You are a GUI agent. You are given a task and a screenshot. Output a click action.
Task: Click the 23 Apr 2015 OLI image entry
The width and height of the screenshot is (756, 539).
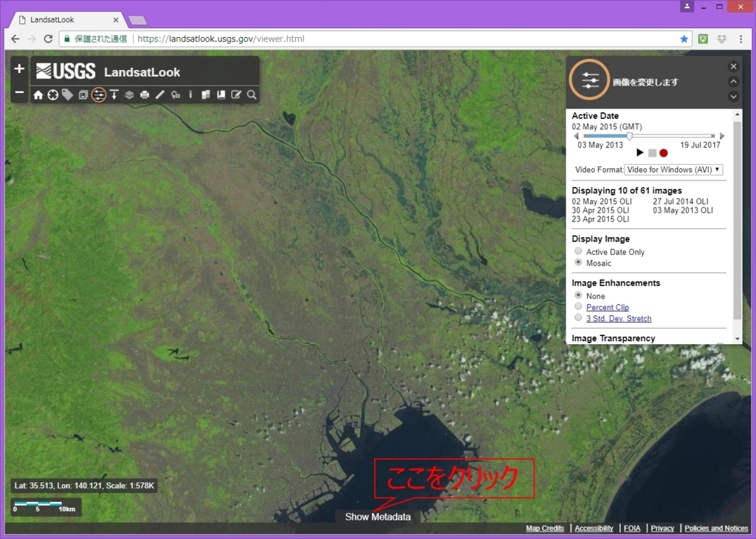[600, 219]
